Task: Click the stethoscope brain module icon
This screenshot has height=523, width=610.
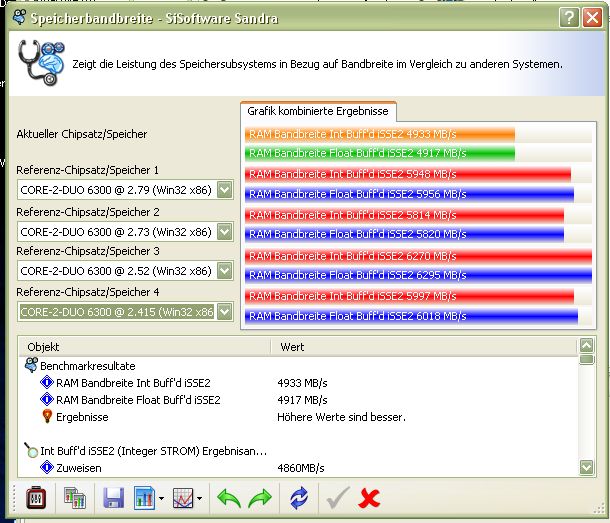Action: click(41, 62)
